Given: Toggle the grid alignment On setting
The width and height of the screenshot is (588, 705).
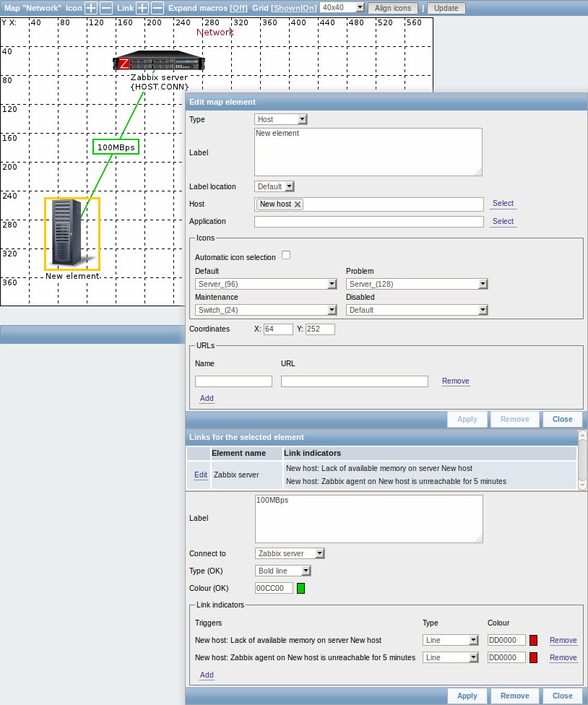Looking at the screenshot, I should [x=309, y=8].
